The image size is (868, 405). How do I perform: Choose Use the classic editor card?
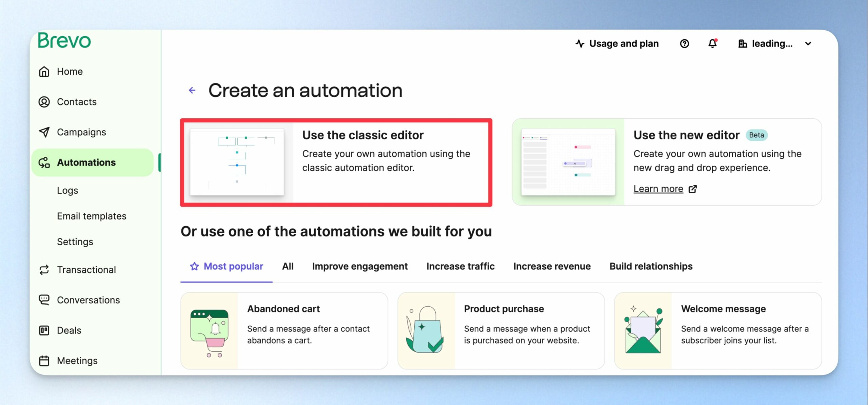pyautogui.click(x=336, y=162)
